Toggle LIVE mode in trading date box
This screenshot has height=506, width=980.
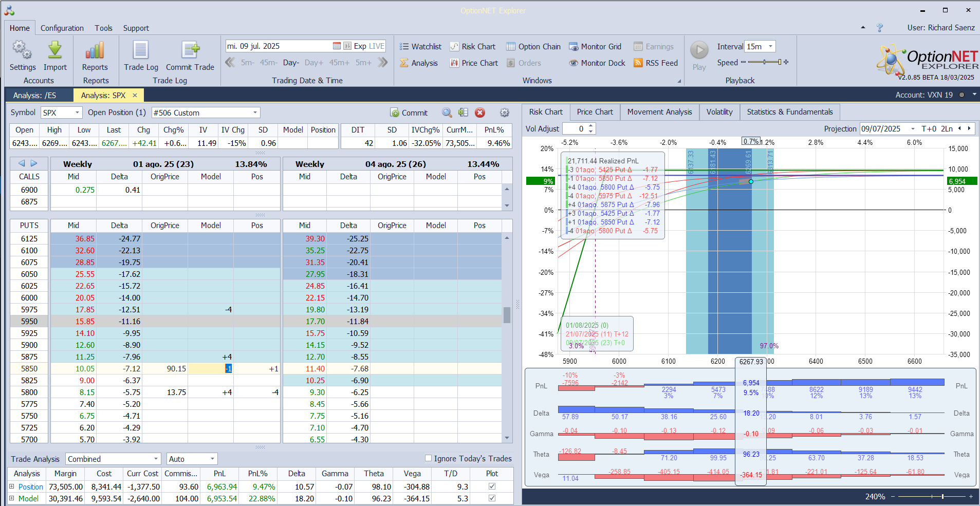point(377,46)
